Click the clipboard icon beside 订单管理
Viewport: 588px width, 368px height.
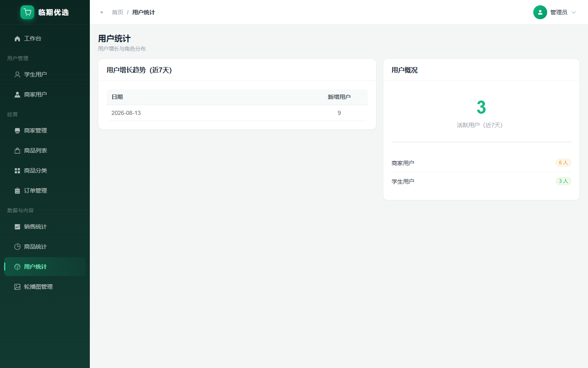point(17,191)
